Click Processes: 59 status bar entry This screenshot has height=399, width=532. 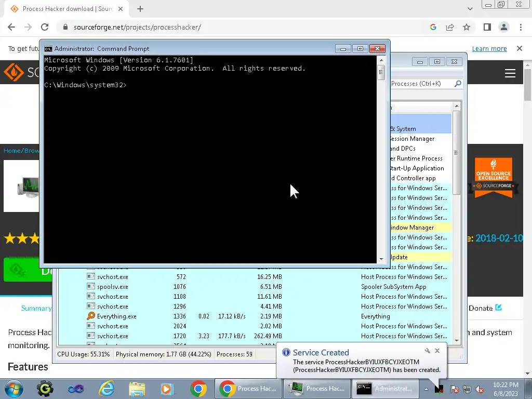234,354
